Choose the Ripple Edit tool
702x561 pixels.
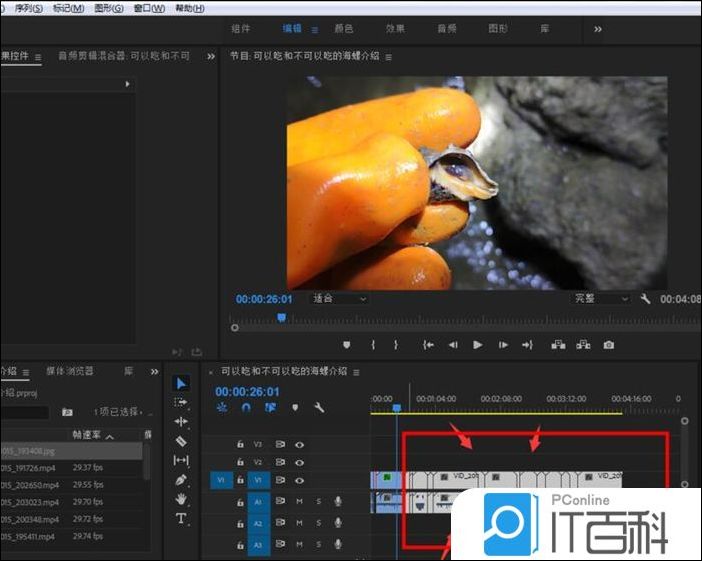pyautogui.click(x=181, y=421)
